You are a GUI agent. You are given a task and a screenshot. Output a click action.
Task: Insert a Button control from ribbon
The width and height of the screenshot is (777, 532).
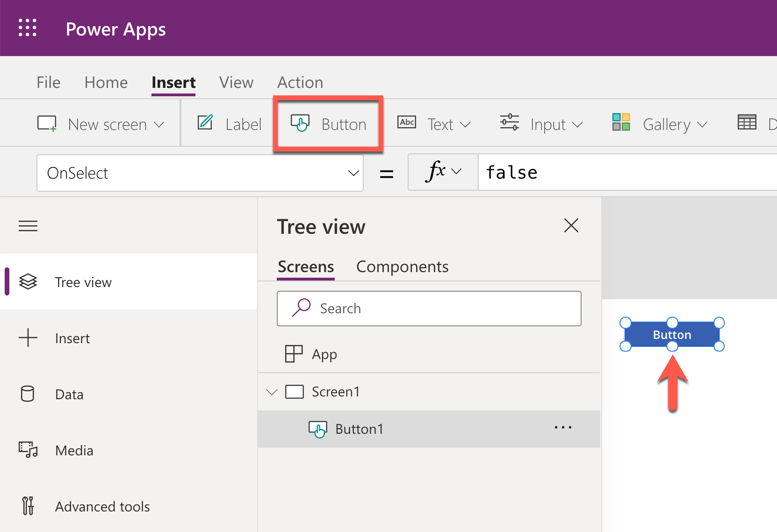(329, 124)
